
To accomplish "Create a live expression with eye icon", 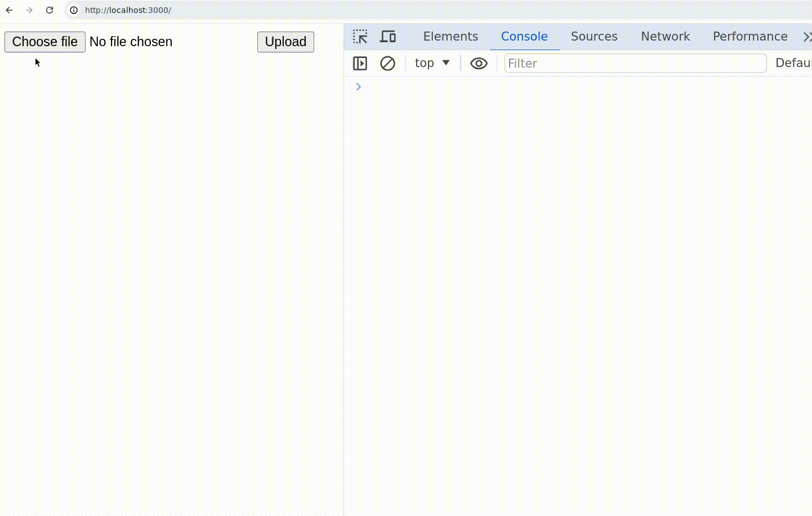I will (x=479, y=63).
